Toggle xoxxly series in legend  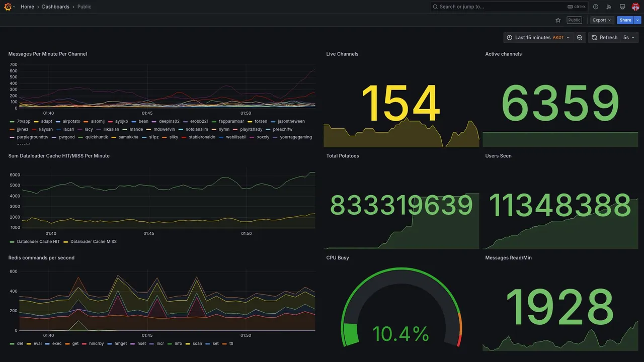263,137
